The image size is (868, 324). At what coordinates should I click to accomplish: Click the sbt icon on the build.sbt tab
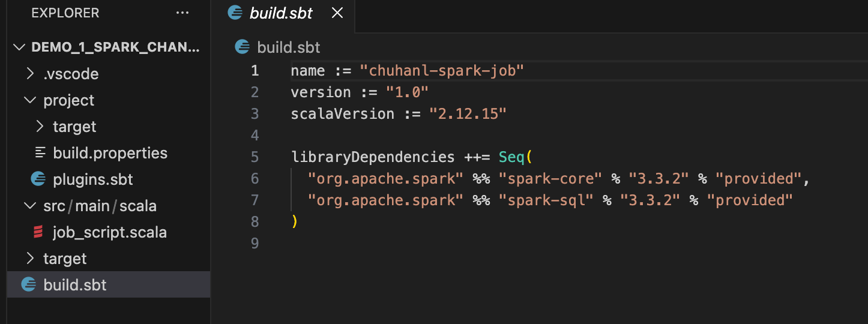235,13
